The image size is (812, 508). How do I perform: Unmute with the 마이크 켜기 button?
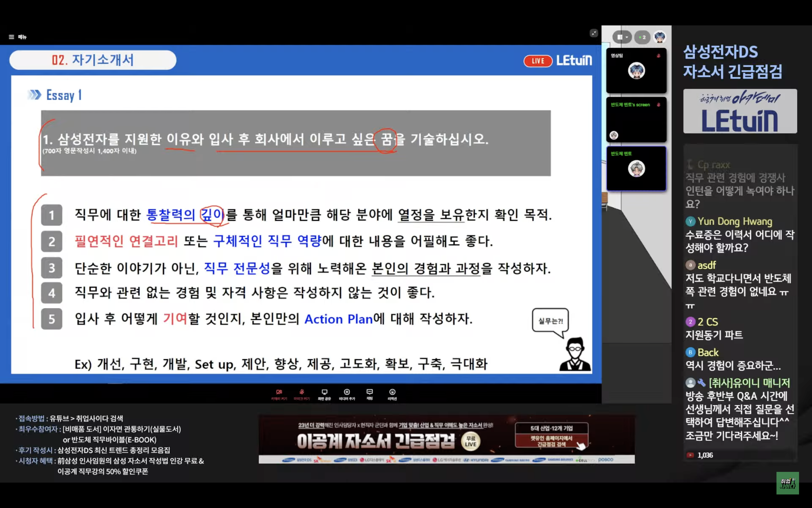coord(302,395)
